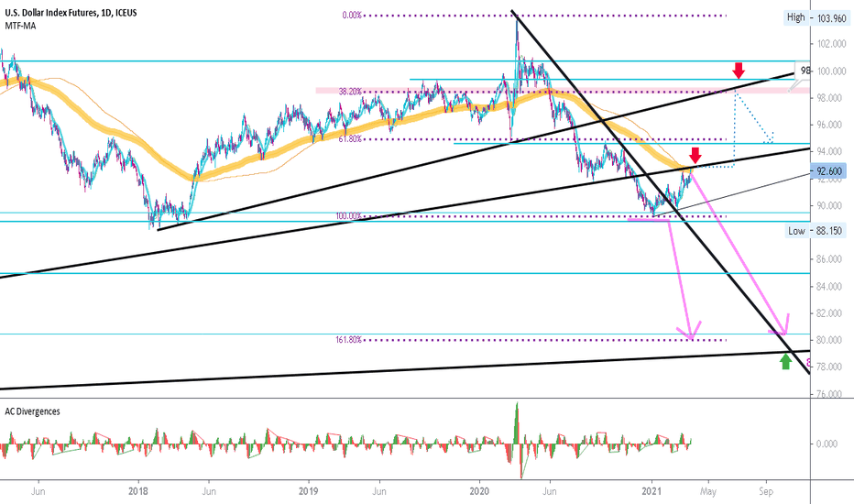The width and height of the screenshot is (854, 504).
Task: Click the 80.000 value on the price axis
Action: (831, 340)
